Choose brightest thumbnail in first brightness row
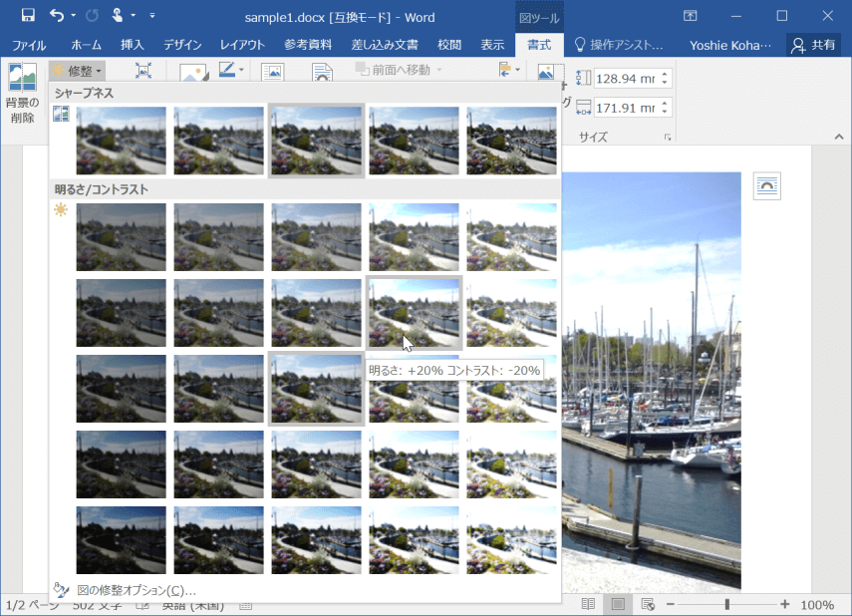Viewport: 852px width, 616px height. pos(511,237)
